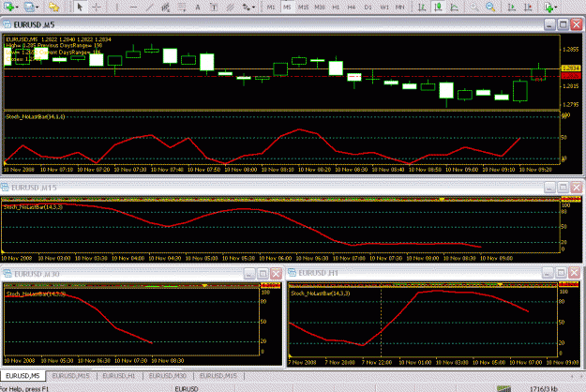Expand the New Chart dropdown arrow
Screen dimensions: 586x392
click(17, 8)
